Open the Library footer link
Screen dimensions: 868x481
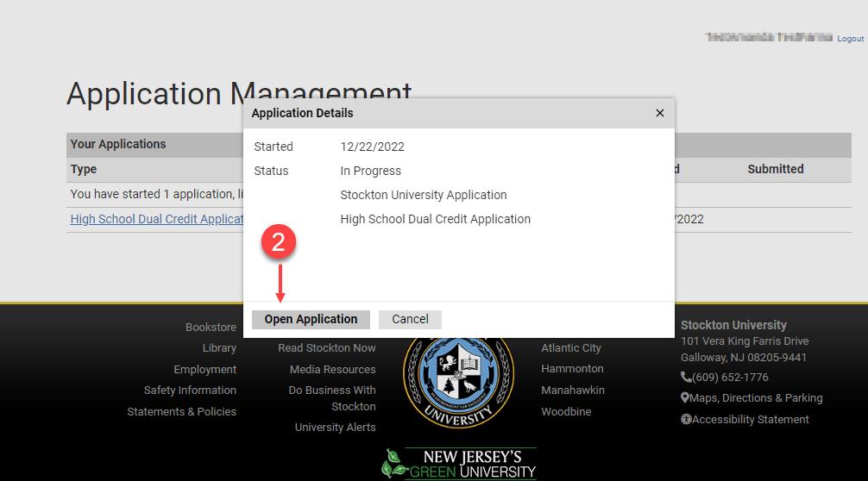coord(219,347)
